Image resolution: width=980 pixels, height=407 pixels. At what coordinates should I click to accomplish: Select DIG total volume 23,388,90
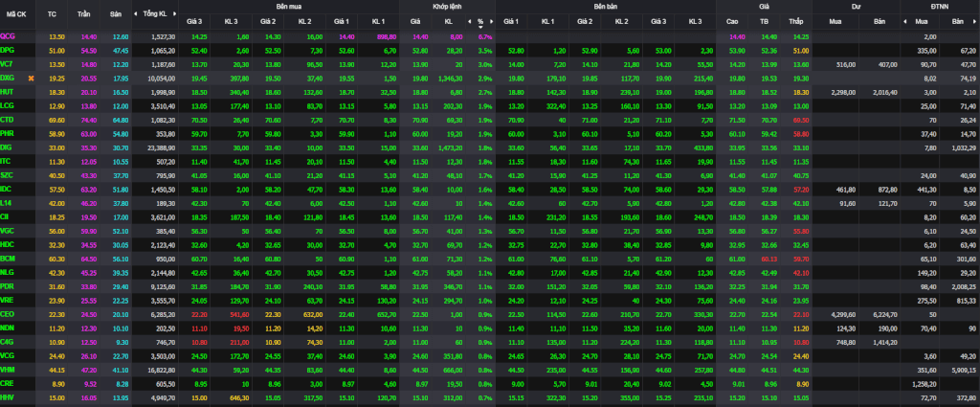pos(163,147)
